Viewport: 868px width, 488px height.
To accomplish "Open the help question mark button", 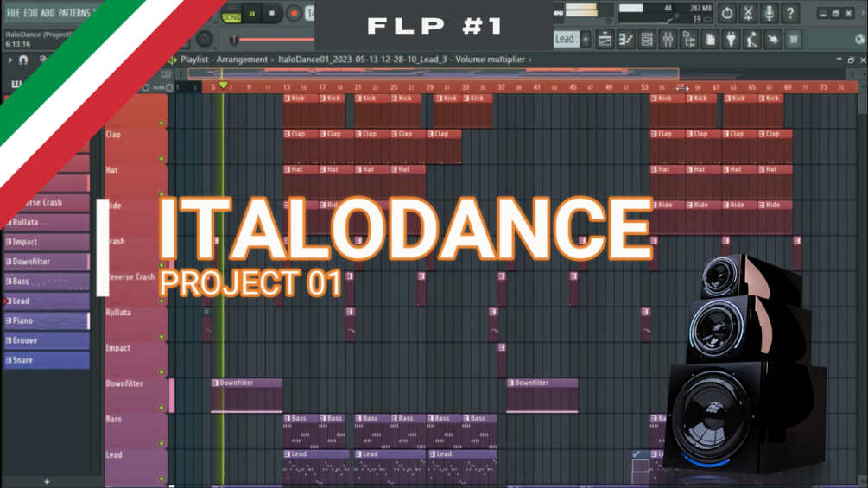I will click(790, 13).
